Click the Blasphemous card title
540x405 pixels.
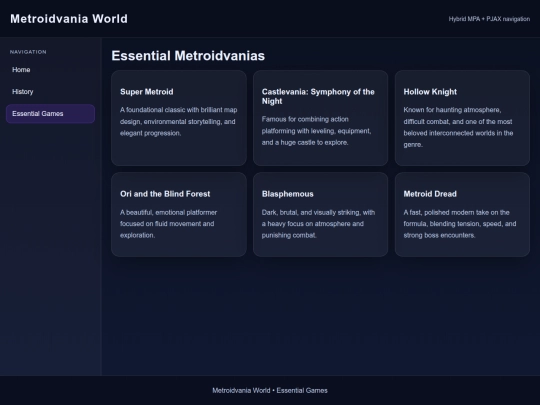click(288, 194)
